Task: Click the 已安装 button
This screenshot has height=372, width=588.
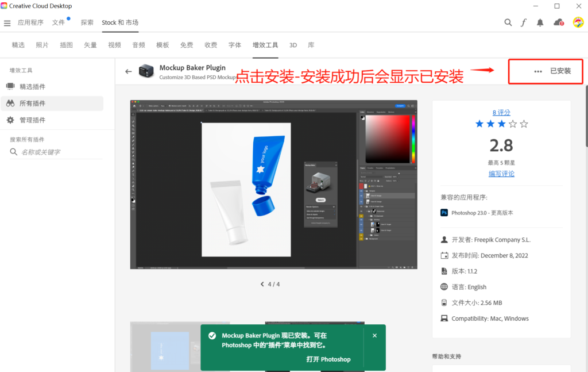Action: tap(560, 71)
